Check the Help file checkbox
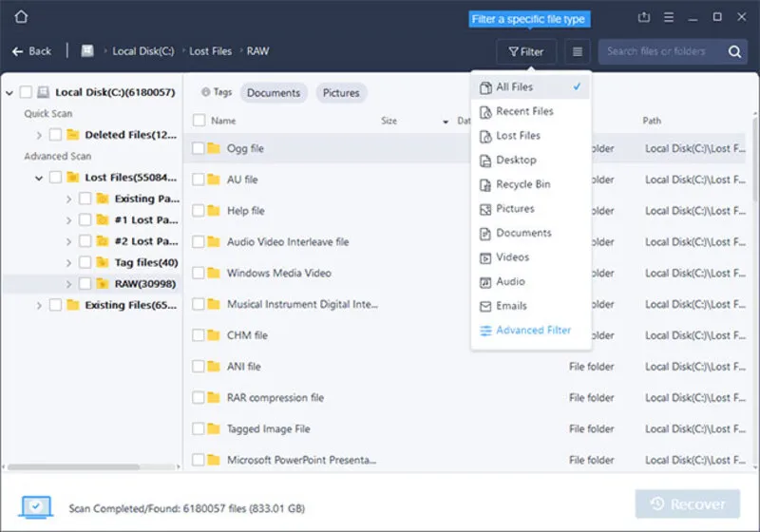Viewport: 760px width, 532px height. click(199, 210)
